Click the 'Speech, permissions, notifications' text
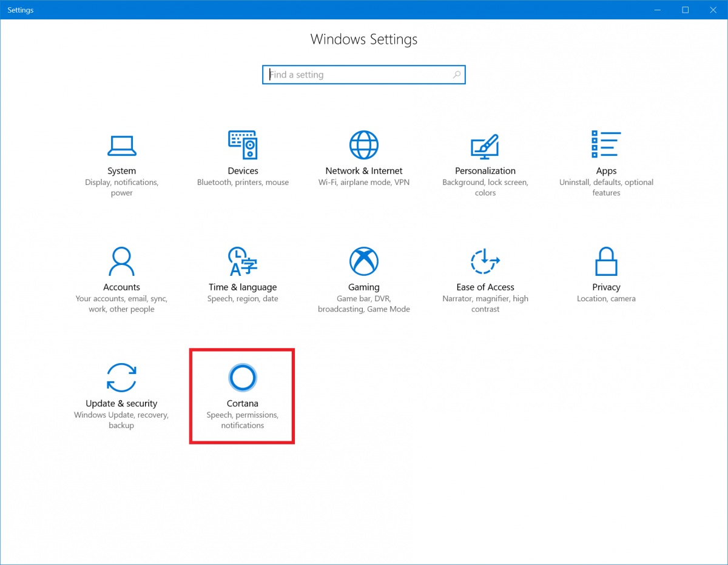Viewport: 728px width, 565px height. [242, 420]
